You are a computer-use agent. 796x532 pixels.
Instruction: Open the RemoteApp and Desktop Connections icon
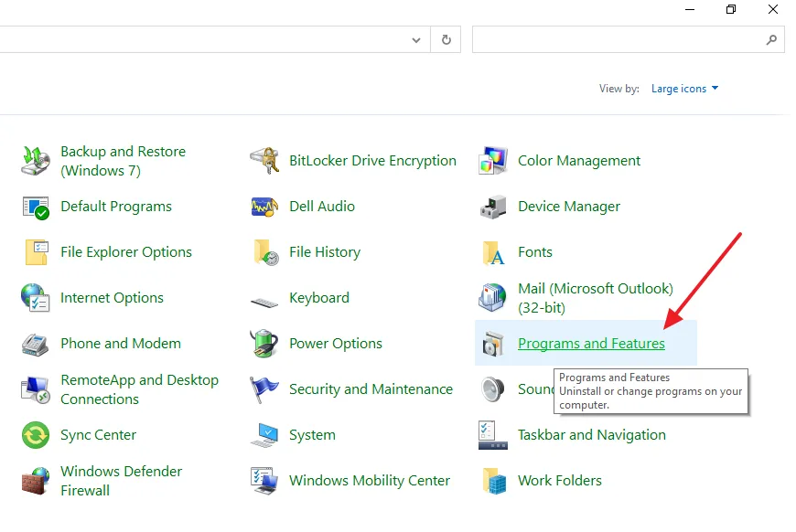coord(36,390)
